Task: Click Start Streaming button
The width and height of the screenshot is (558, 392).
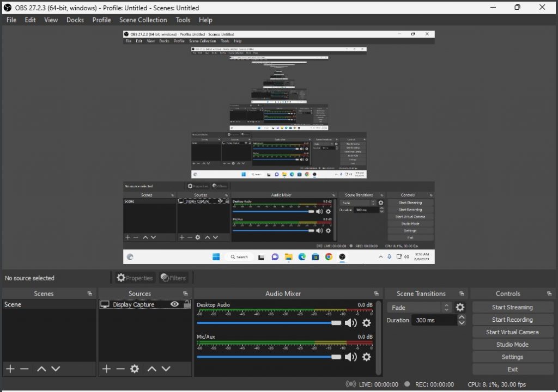Action: [x=512, y=308]
